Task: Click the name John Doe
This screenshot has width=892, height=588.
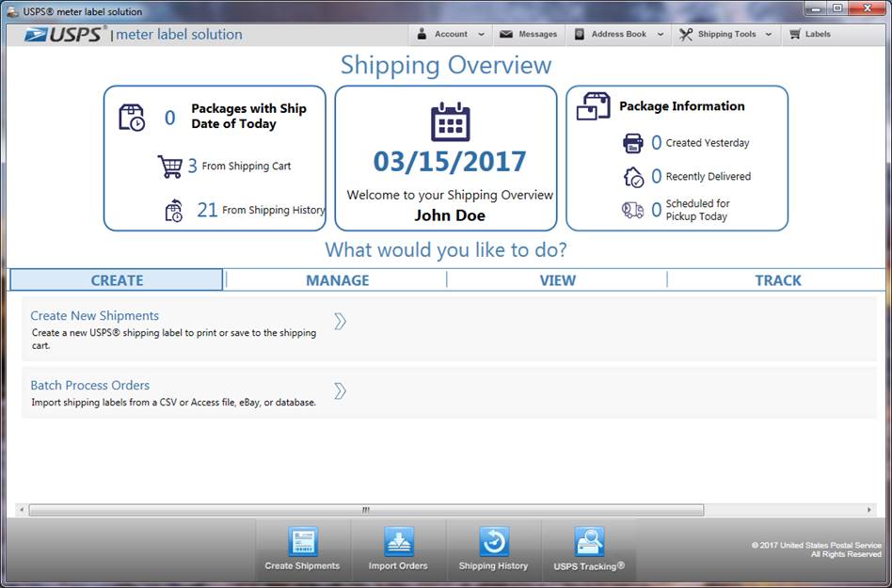Action: (x=450, y=215)
